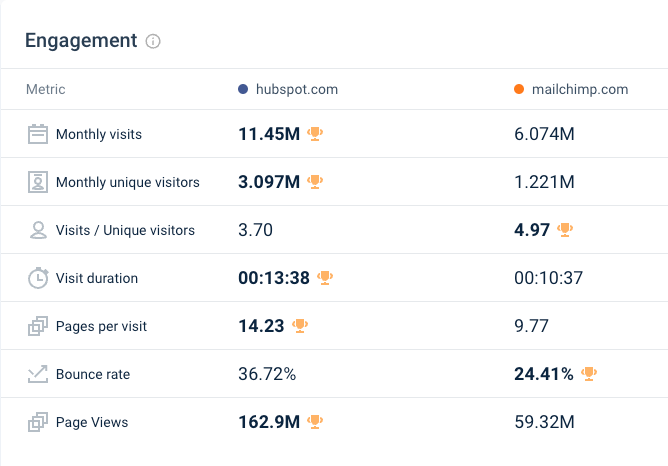Click the Page Views label

point(92,423)
